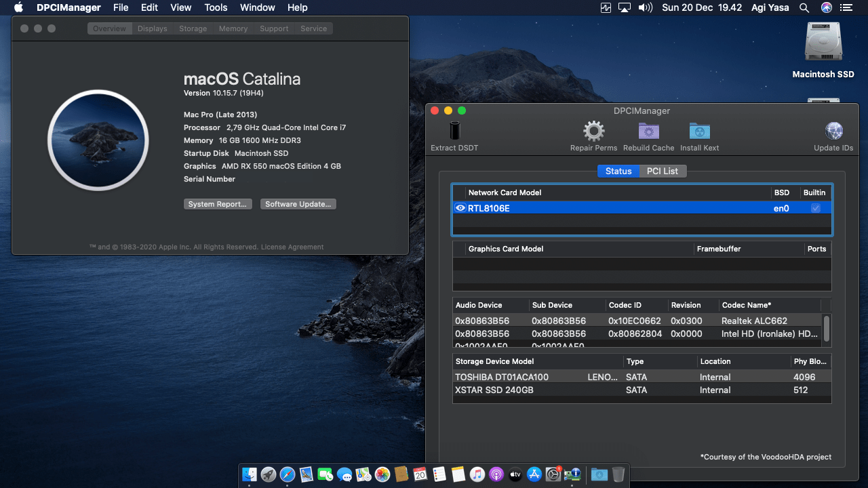Toggle the Builtin checkbox for en0
Screen dimensions: 868x488
816,208
